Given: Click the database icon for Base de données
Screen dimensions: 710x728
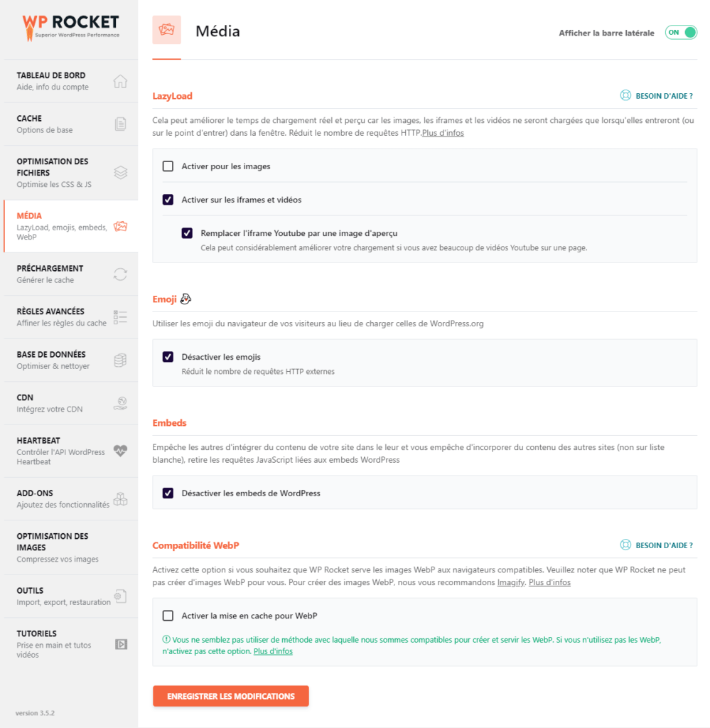Looking at the screenshot, I should [x=120, y=360].
